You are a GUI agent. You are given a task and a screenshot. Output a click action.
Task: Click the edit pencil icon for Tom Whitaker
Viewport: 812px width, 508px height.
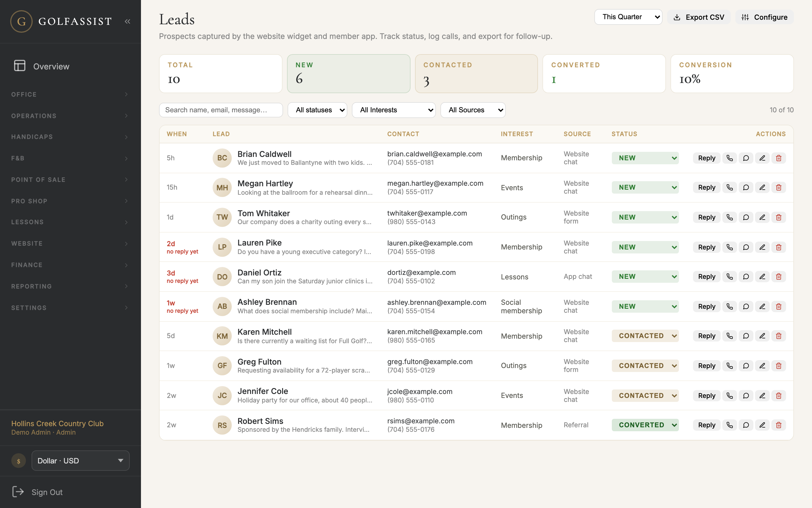762,217
